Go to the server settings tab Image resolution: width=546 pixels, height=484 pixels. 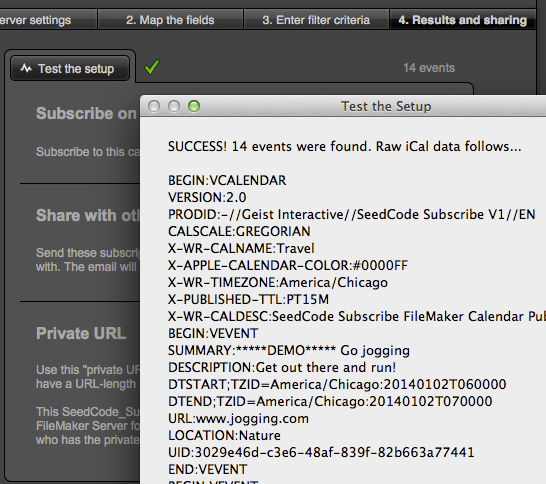point(48,20)
